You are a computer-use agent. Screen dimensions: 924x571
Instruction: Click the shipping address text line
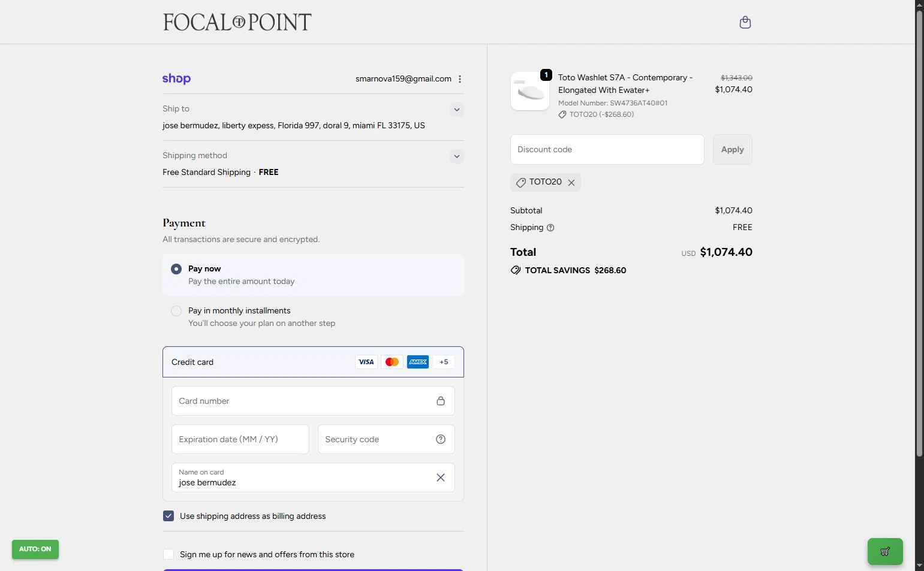pos(294,126)
